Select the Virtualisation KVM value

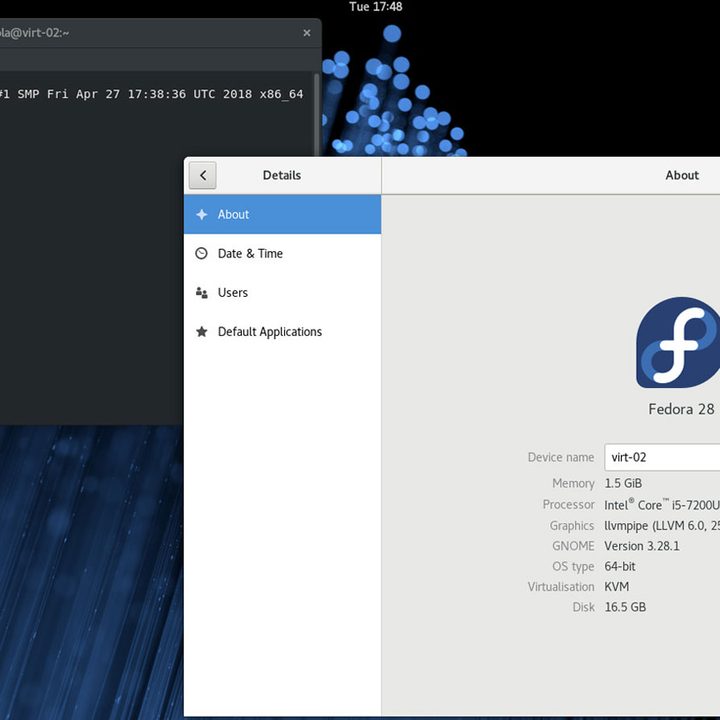(617, 587)
